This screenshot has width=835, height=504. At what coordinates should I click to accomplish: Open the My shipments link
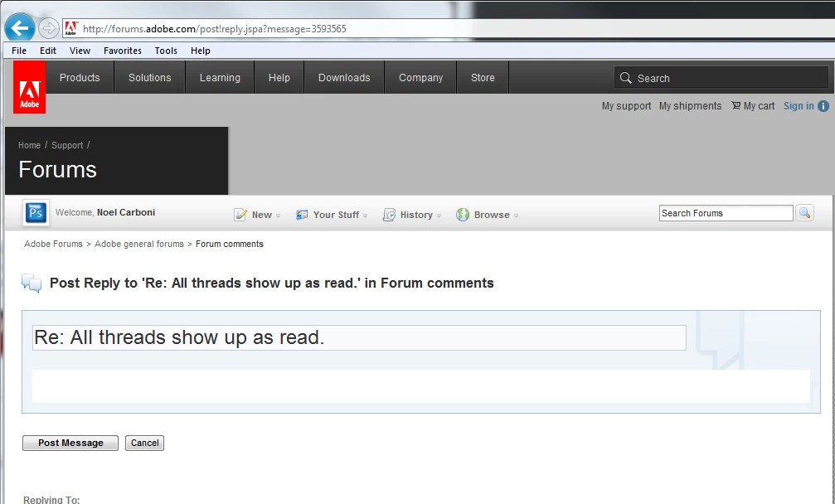point(690,106)
